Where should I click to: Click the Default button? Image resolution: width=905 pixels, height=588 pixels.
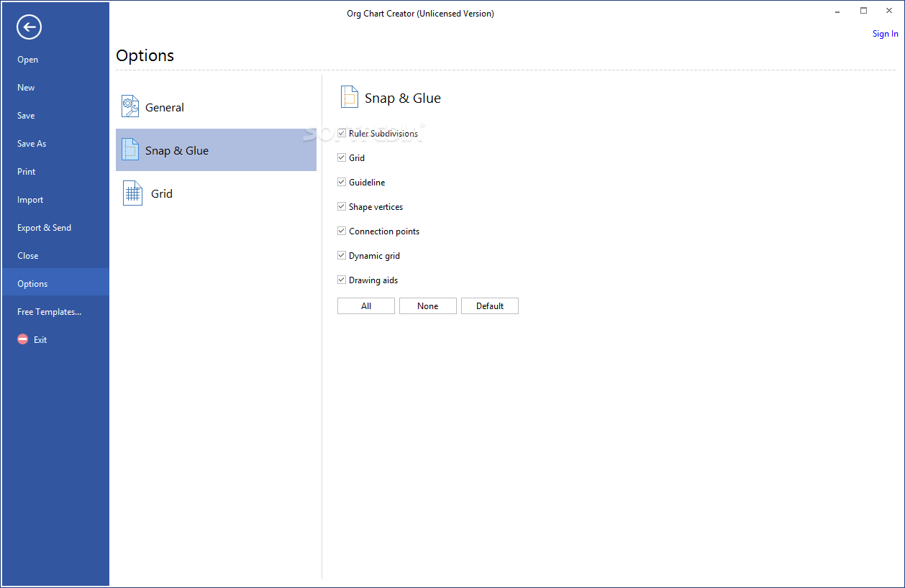click(490, 306)
